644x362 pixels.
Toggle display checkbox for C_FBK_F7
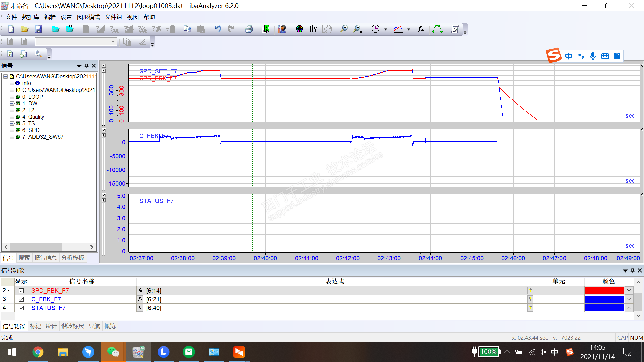pos(21,299)
